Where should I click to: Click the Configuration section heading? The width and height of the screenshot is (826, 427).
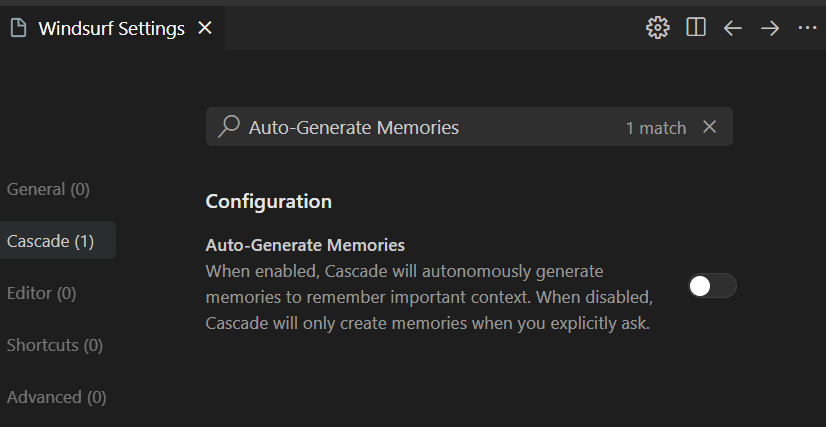coord(269,202)
